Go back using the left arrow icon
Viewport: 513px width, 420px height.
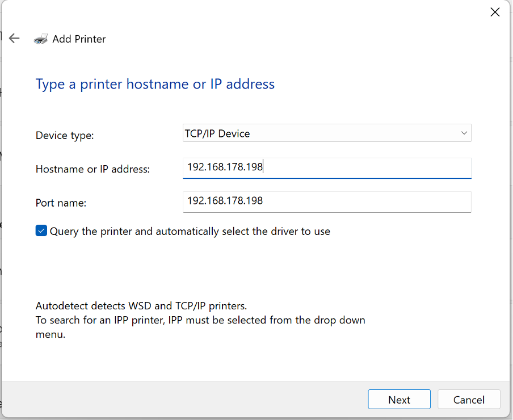[14, 38]
